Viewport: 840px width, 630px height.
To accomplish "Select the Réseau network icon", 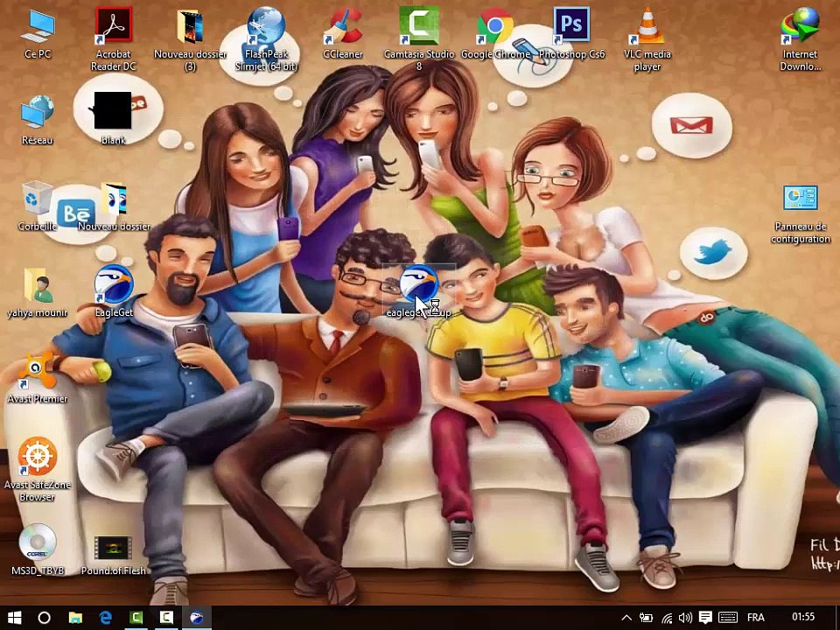I will tap(38, 119).
